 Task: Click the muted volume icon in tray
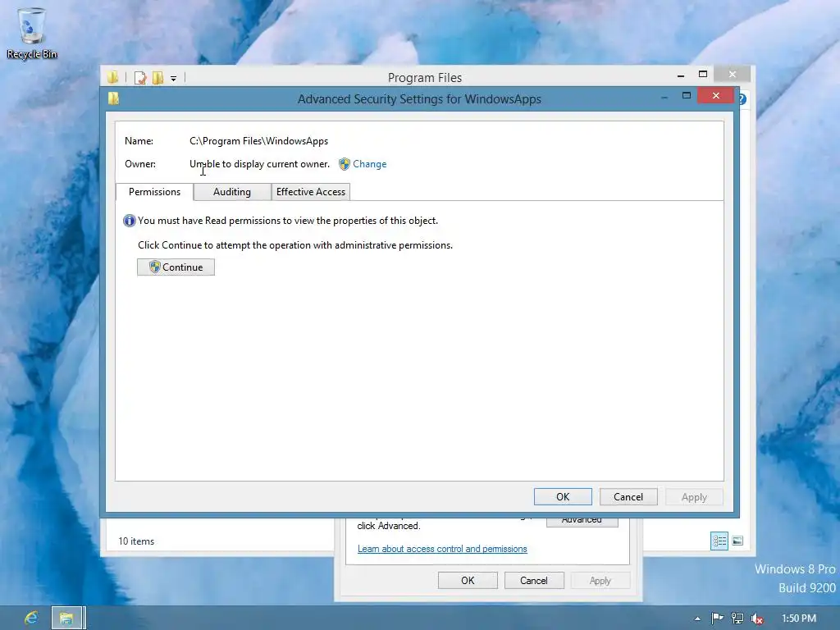[757, 619]
